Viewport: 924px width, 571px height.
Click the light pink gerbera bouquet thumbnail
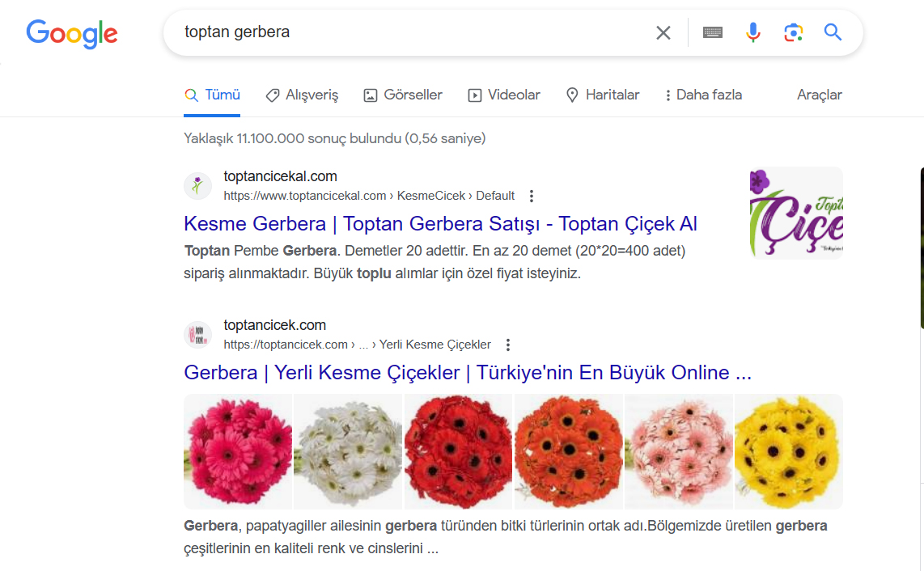click(679, 451)
